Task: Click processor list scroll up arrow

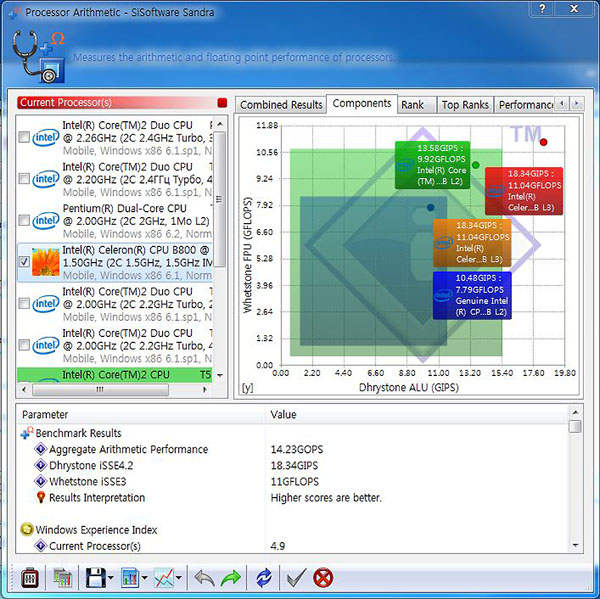Action: pyautogui.click(x=220, y=124)
